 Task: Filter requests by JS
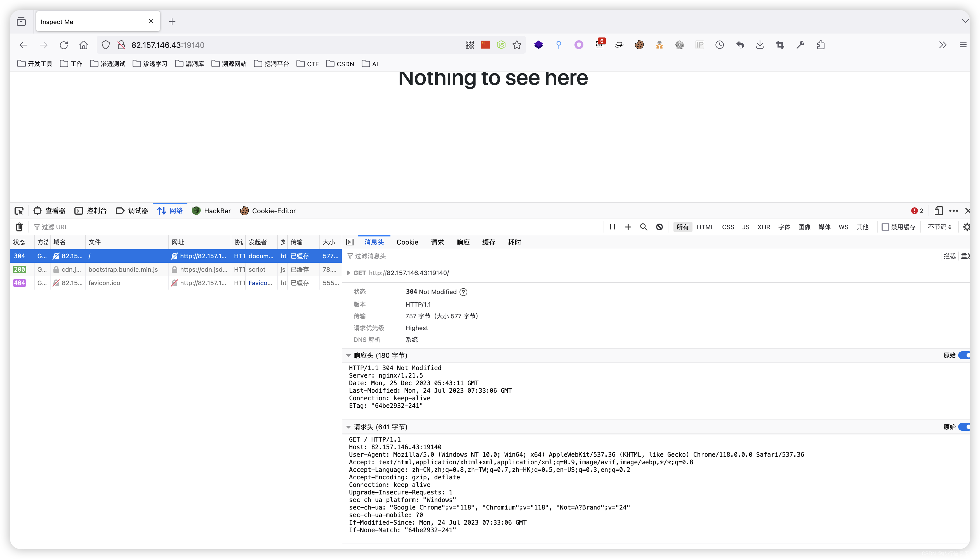click(746, 227)
